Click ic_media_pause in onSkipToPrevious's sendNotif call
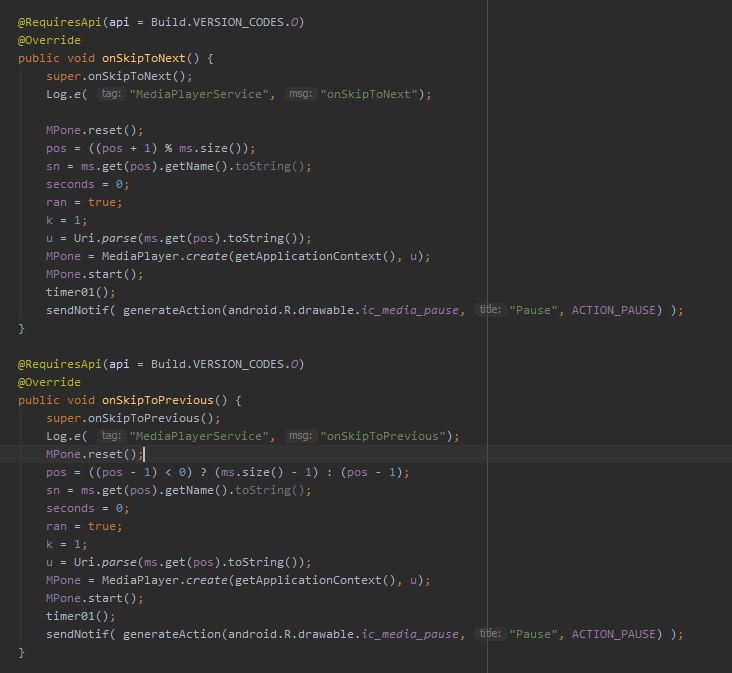Image resolution: width=732 pixels, height=673 pixels. coord(410,634)
